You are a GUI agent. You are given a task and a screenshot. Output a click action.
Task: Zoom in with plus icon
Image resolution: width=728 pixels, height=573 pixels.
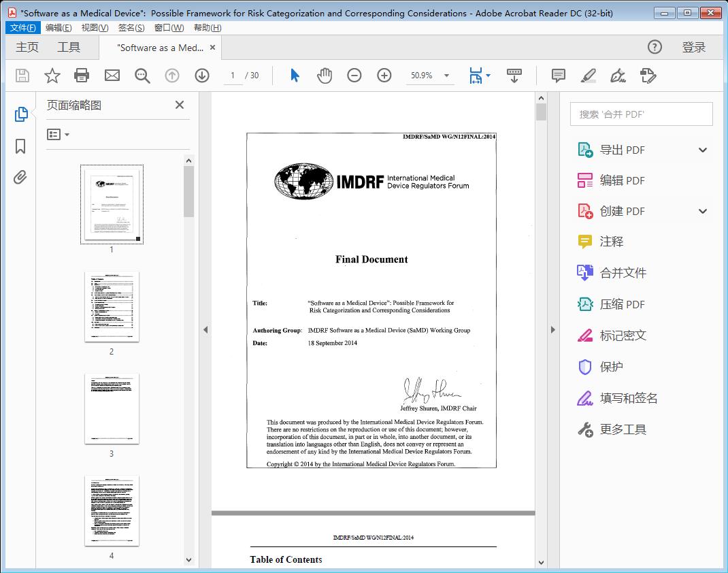click(384, 76)
